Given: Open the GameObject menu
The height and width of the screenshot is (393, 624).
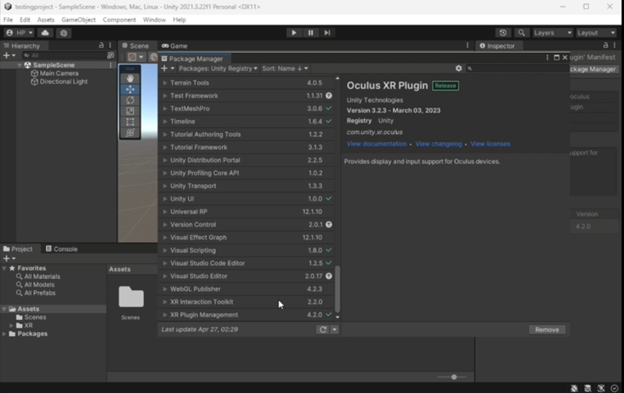Looking at the screenshot, I should click(78, 19).
